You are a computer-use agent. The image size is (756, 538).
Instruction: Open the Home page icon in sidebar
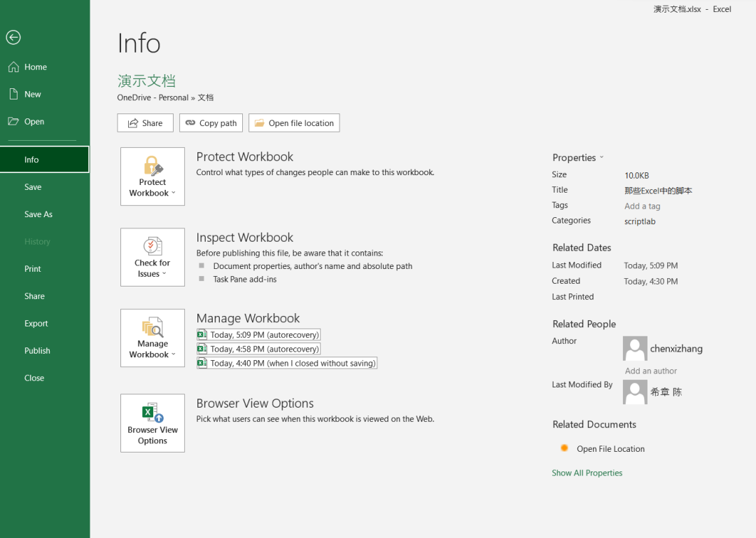pos(13,67)
